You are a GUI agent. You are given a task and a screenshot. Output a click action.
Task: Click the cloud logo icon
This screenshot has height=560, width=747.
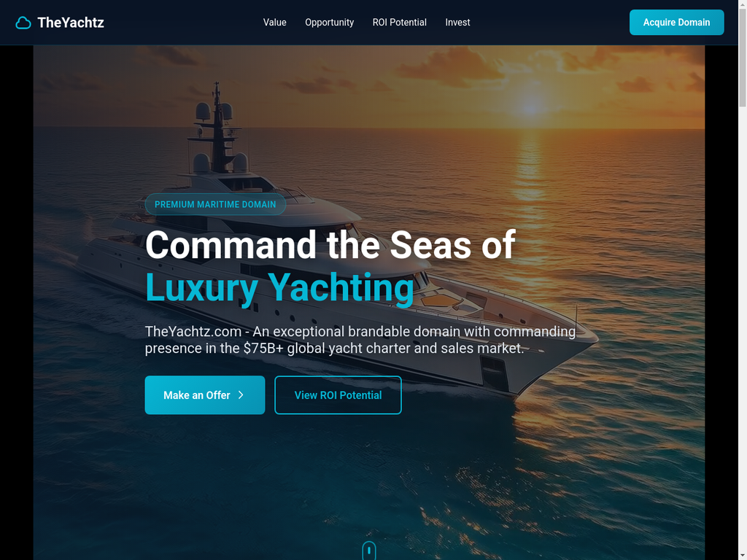(x=23, y=23)
